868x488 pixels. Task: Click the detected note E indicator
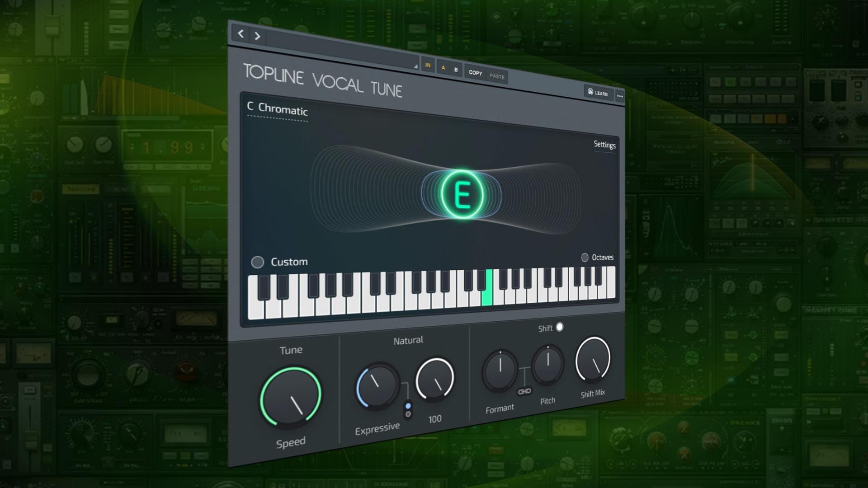(x=462, y=195)
